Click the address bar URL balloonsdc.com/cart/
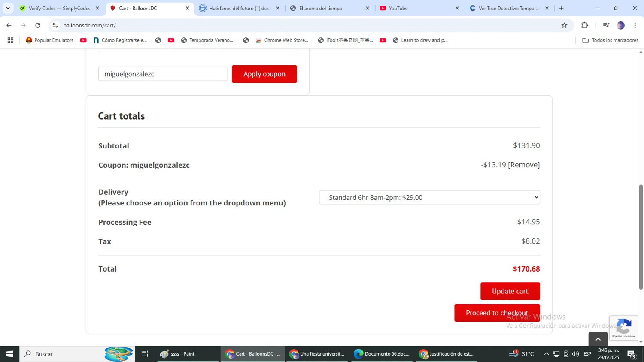The width and height of the screenshot is (644, 362). point(89,25)
